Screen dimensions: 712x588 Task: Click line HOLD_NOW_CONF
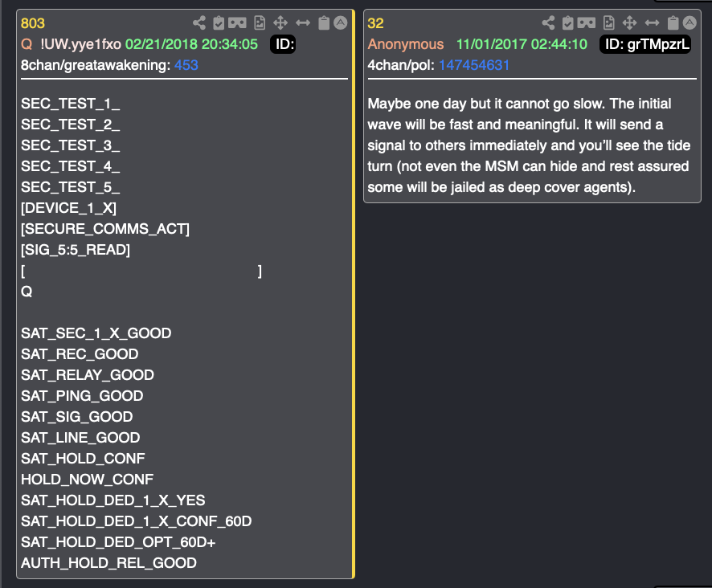pyautogui.click(x=87, y=480)
